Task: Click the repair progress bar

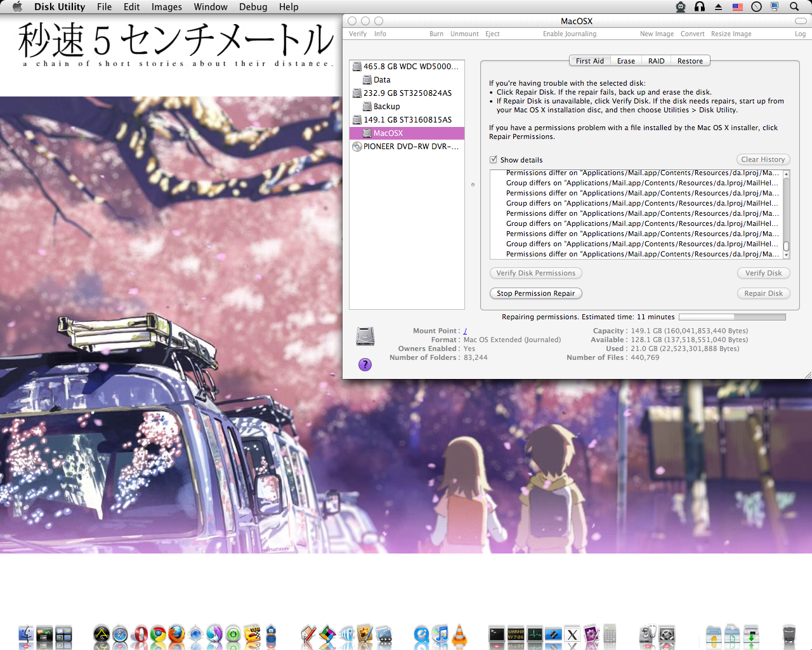Action: tap(732, 317)
